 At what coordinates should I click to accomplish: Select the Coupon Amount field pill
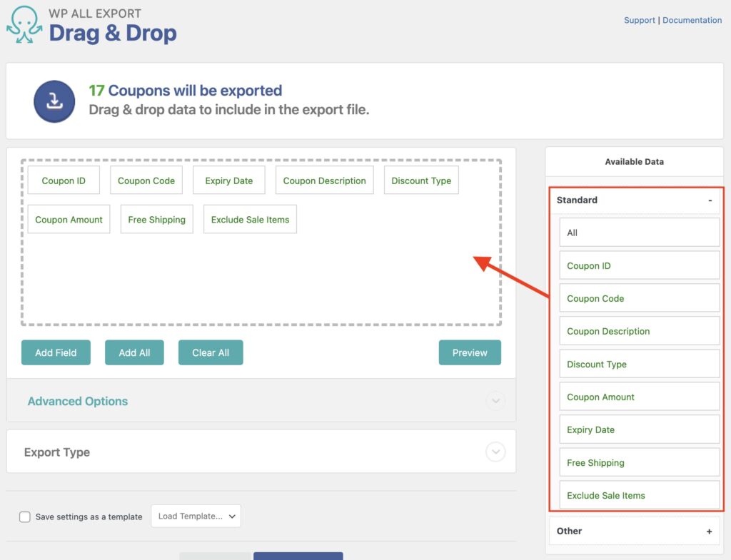pyautogui.click(x=69, y=219)
